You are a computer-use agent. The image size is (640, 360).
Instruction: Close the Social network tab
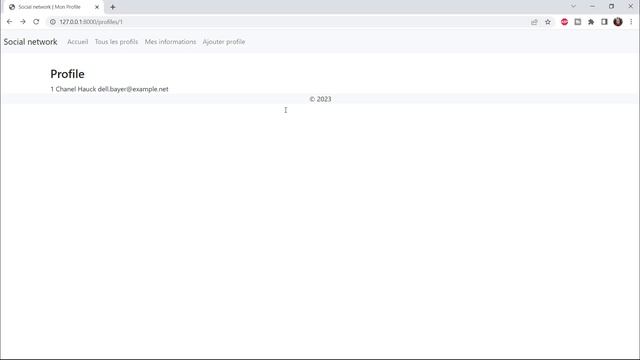(x=97, y=7)
